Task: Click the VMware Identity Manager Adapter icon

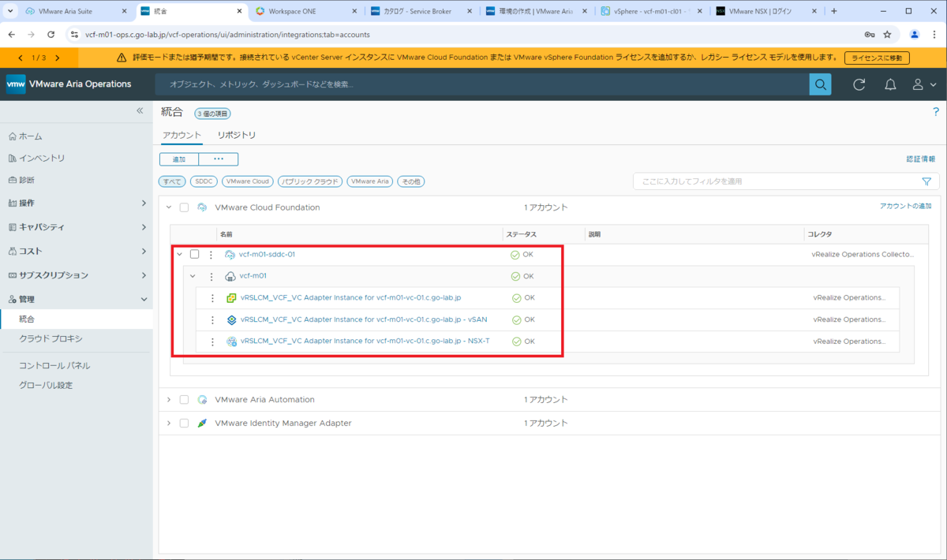Action: pyautogui.click(x=202, y=423)
